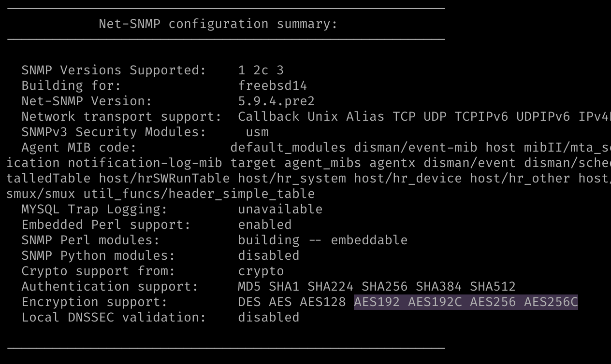Click the "unavailable" MYSQL Trap Logging value
Screen dimensions: 611x364
(x=280, y=210)
